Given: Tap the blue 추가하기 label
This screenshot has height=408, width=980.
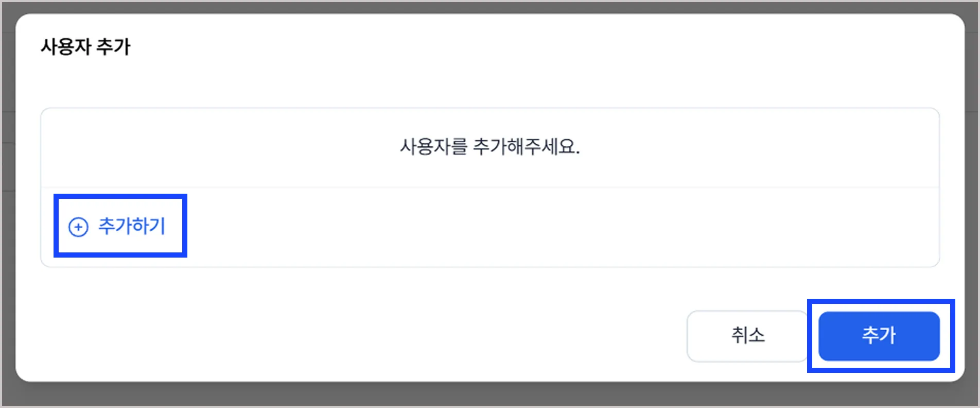Looking at the screenshot, I should pos(132,226).
